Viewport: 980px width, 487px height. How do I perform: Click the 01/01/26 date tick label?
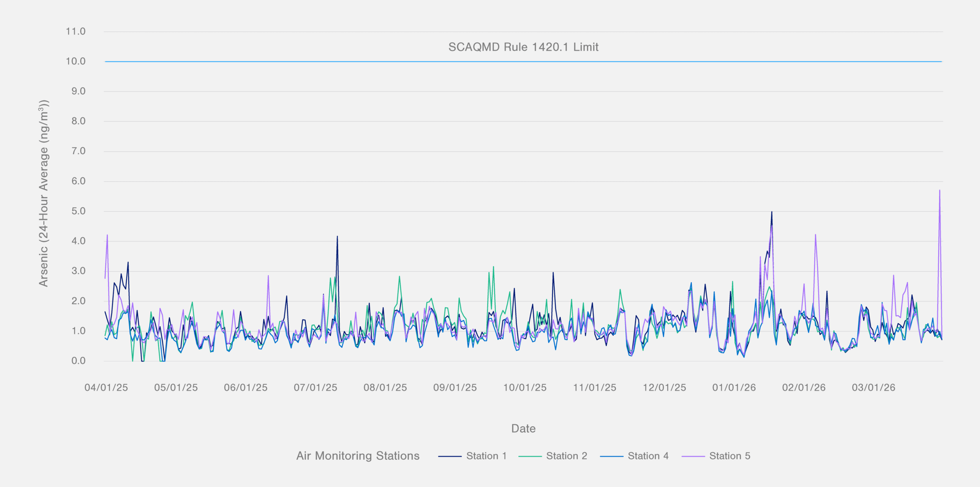[734, 388]
